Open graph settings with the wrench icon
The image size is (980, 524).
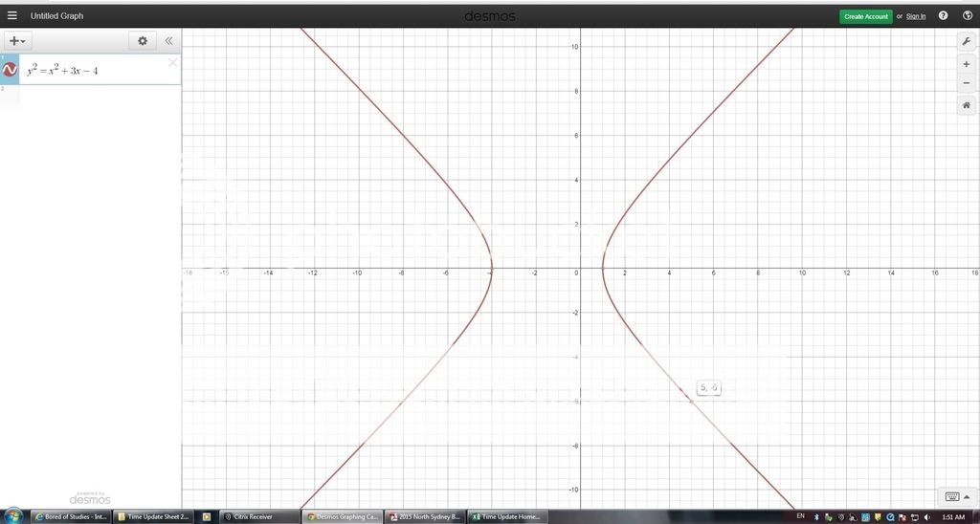click(967, 42)
